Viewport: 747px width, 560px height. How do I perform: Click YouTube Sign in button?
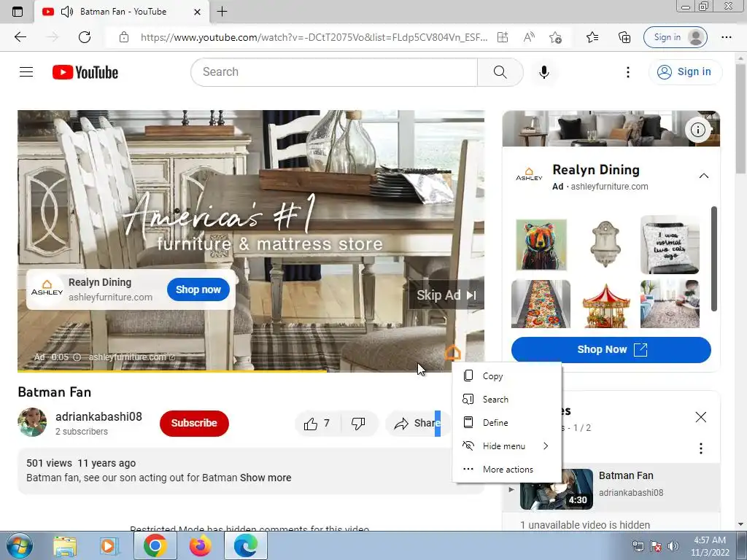coord(685,72)
